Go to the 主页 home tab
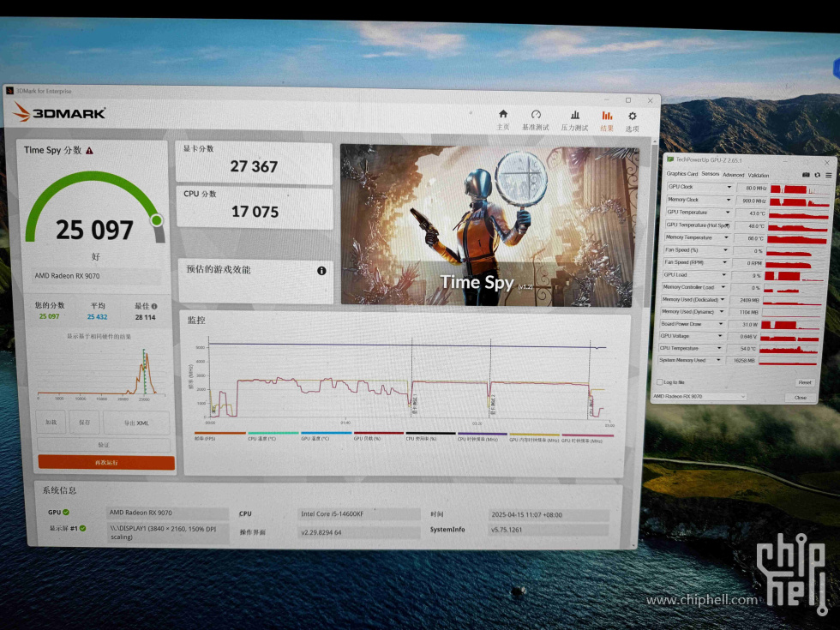 pos(502,120)
